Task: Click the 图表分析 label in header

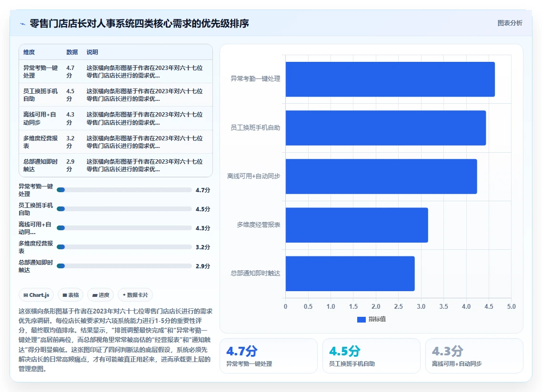Action: (x=510, y=23)
